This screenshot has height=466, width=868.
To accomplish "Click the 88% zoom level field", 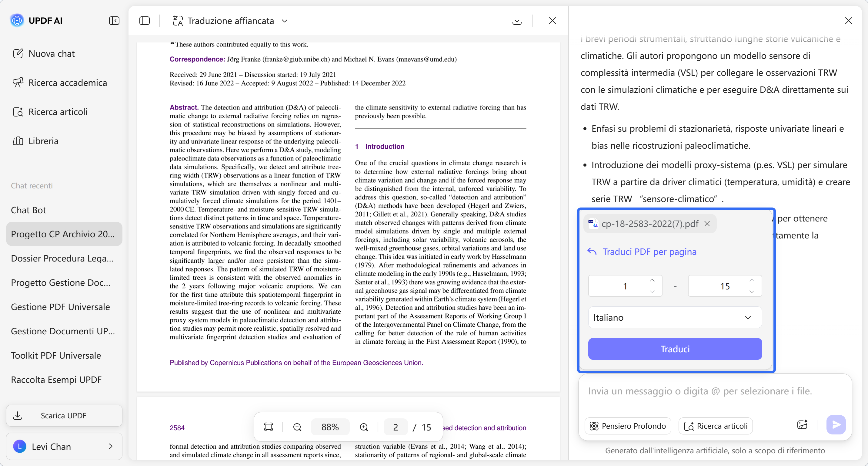I will point(330,427).
